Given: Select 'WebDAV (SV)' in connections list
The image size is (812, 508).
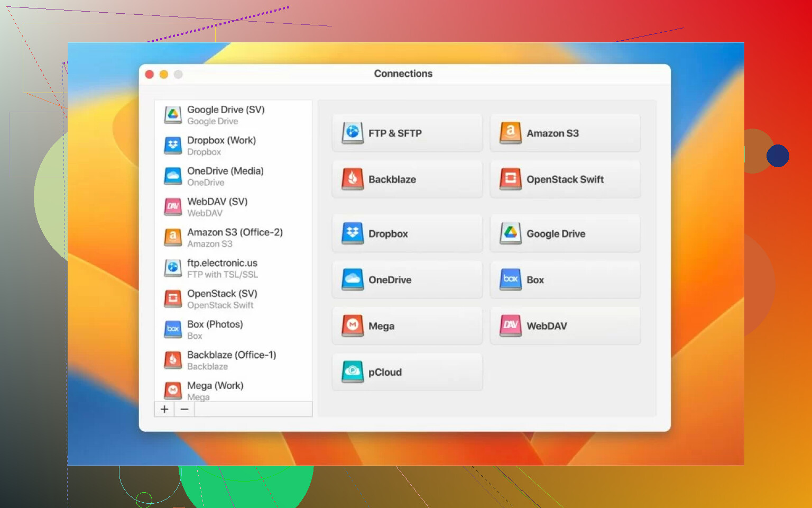Looking at the screenshot, I should 233,207.
